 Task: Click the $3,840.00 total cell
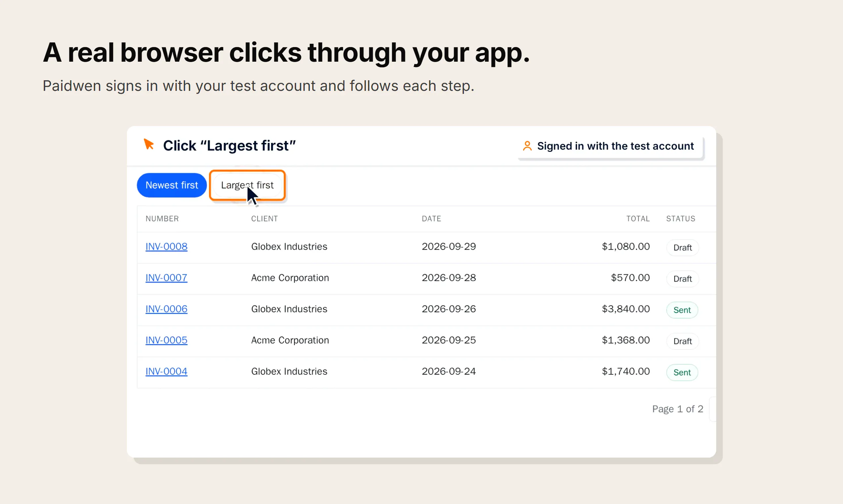click(626, 309)
